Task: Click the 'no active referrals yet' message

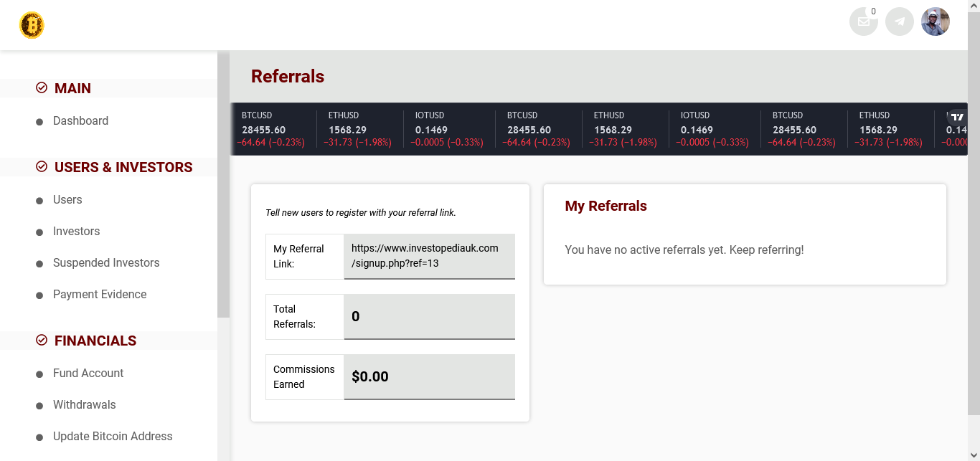Action: [x=684, y=250]
